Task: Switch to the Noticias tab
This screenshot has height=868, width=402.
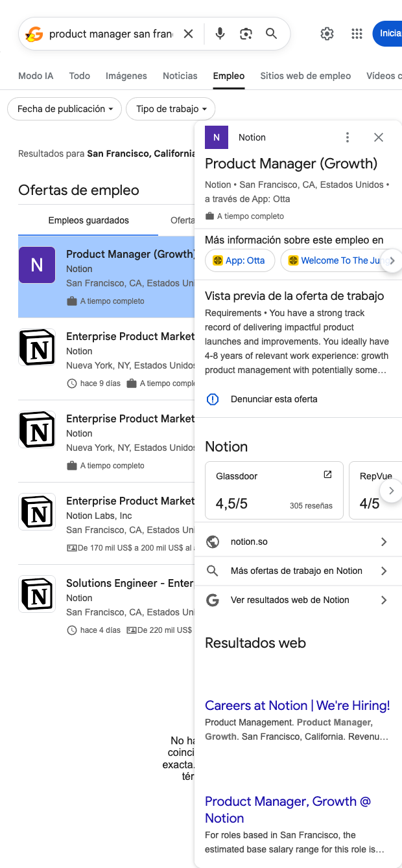Action: pyautogui.click(x=180, y=76)
